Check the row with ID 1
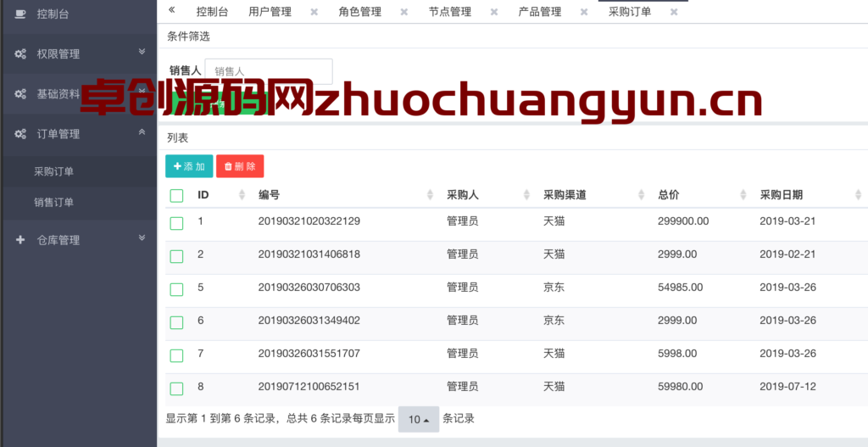Screen dimensions: 868x447 pyautogui.click(x=176, y=223)
